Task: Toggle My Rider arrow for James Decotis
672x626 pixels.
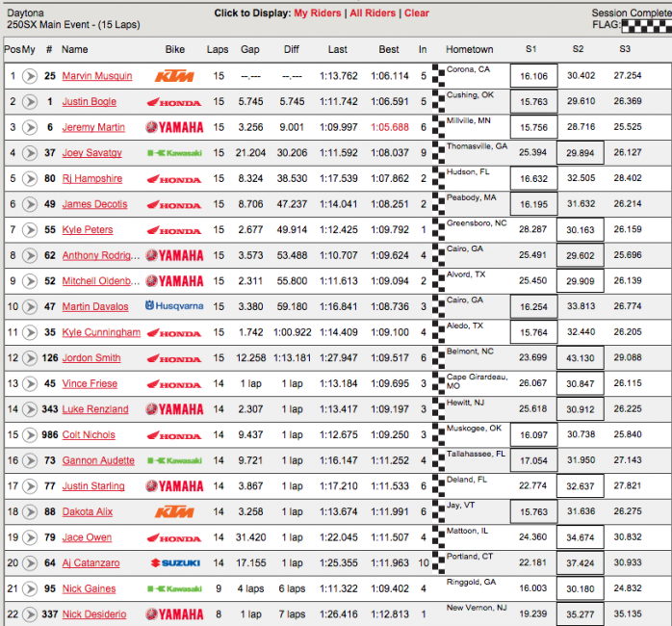Action: [30, 204]
